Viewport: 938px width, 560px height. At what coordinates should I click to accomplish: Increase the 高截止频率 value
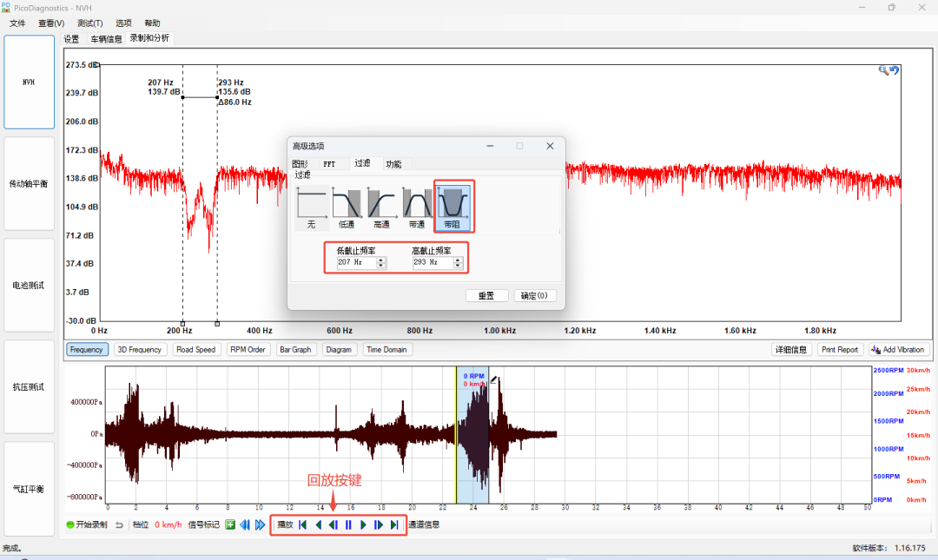(x=458, y=260)
